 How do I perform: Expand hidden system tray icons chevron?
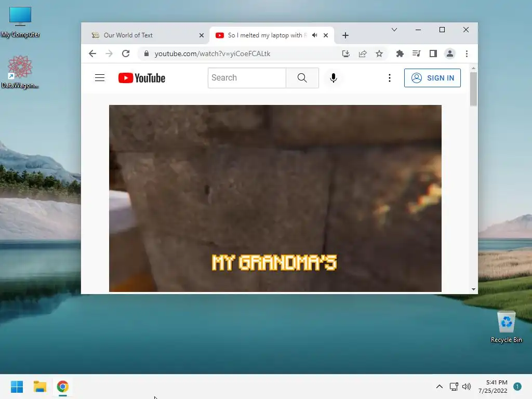439,387
